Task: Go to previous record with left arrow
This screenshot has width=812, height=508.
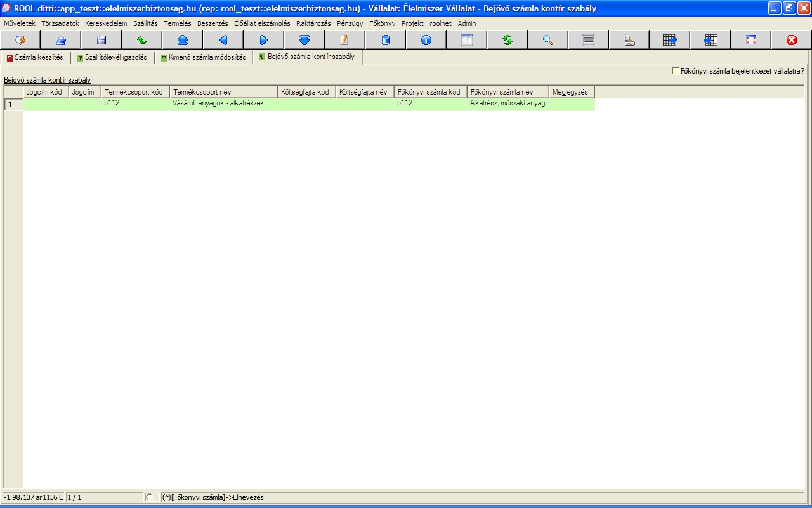Action: (223, 40)
